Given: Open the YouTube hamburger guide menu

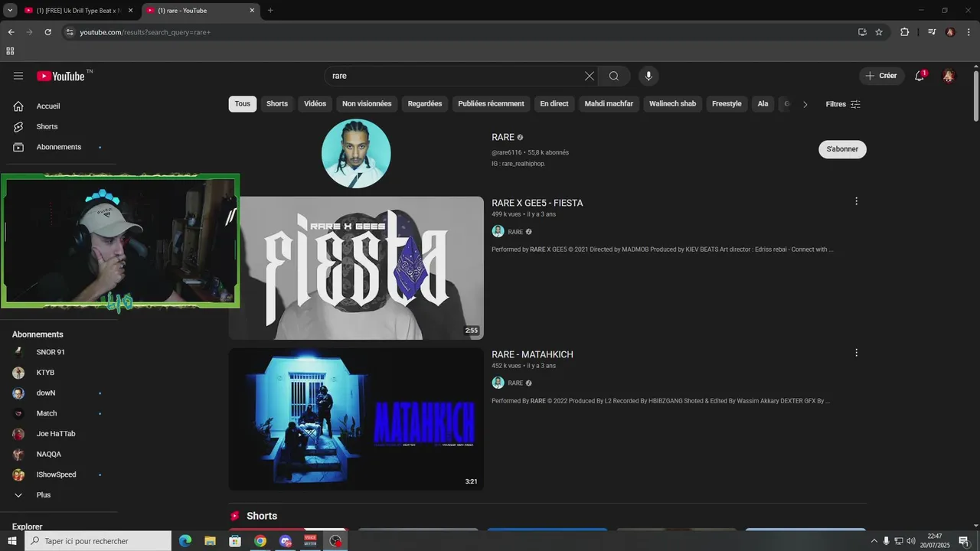Looking at the screenshot, I should pos(18,76).
